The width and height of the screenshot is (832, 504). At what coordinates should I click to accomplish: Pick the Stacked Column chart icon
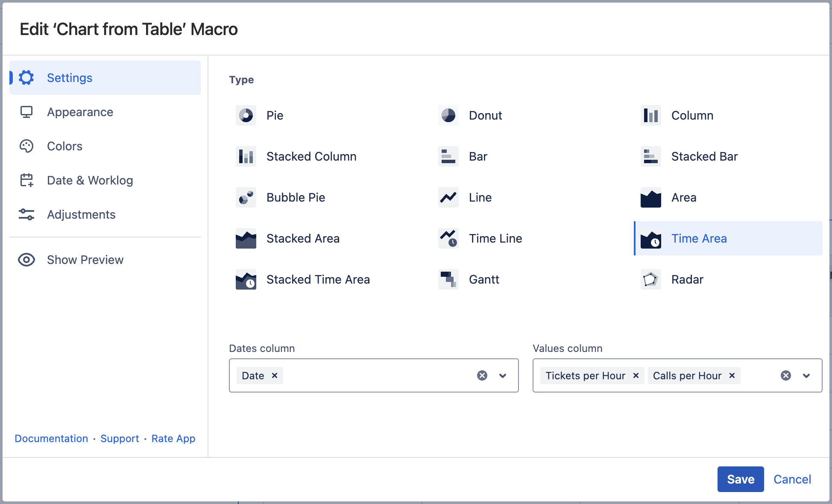tap(246, 156)
